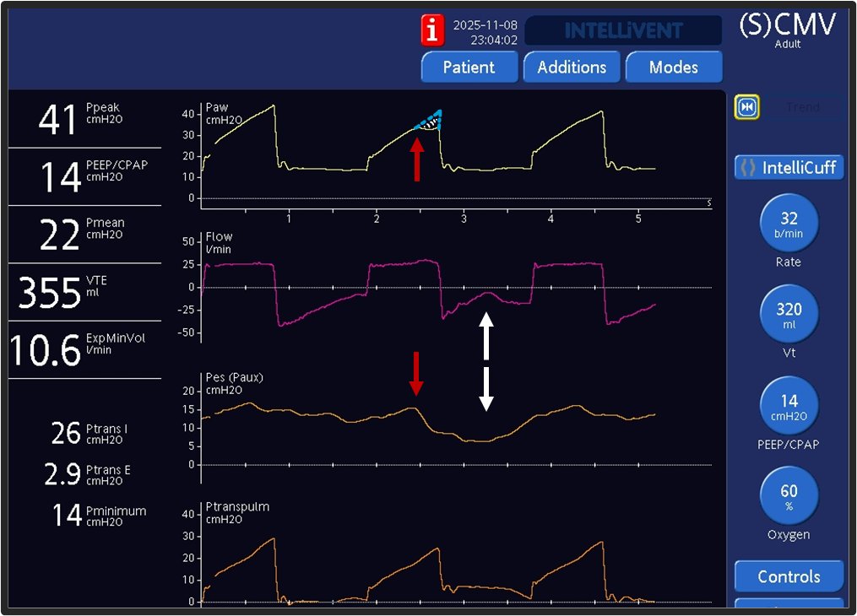The height and width of the screenshot is (616, 857).
Task: Select the Flow l/min waveform label
Action: (219, 243)
